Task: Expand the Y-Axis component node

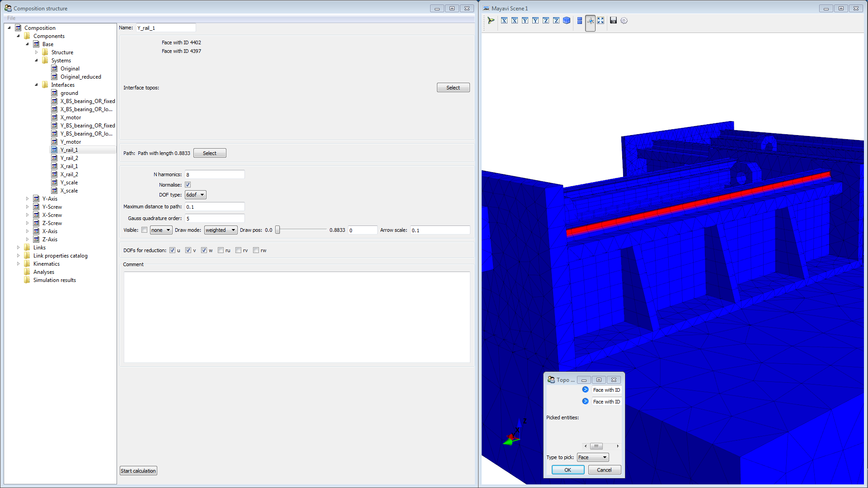Action: [27, 199]
